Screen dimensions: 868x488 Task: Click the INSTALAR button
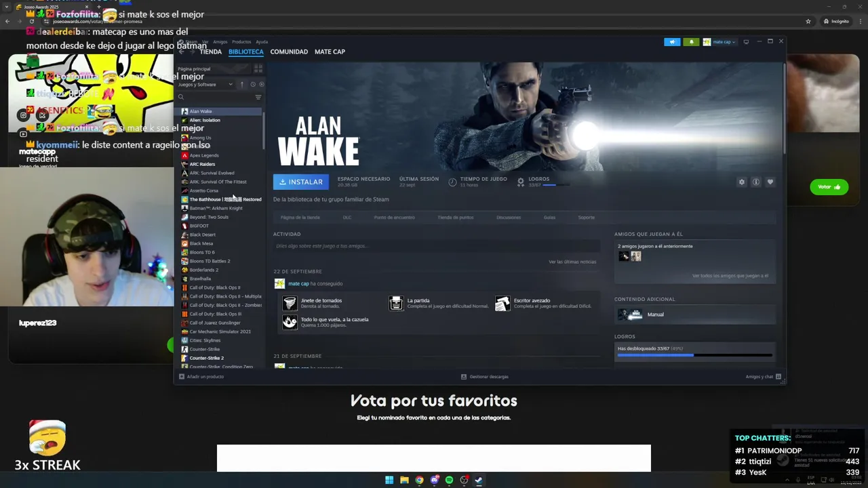click(x=301, y=182)
